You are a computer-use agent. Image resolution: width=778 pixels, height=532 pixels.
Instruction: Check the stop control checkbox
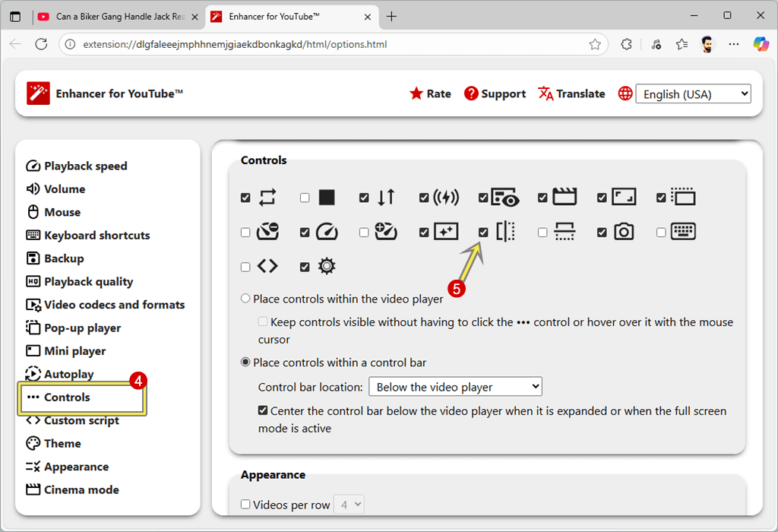click(305, 198)
